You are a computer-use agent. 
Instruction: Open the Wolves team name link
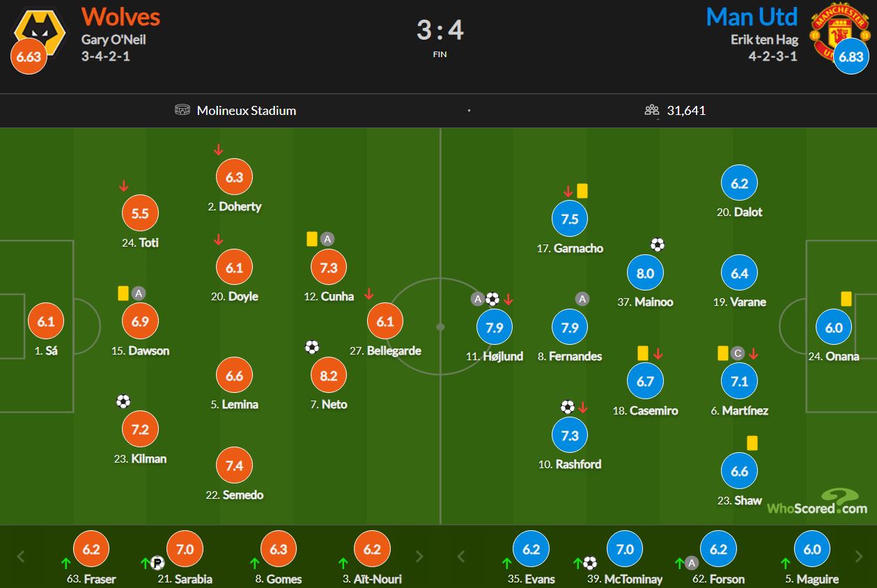pyautogui.click(x=121, y=16)
